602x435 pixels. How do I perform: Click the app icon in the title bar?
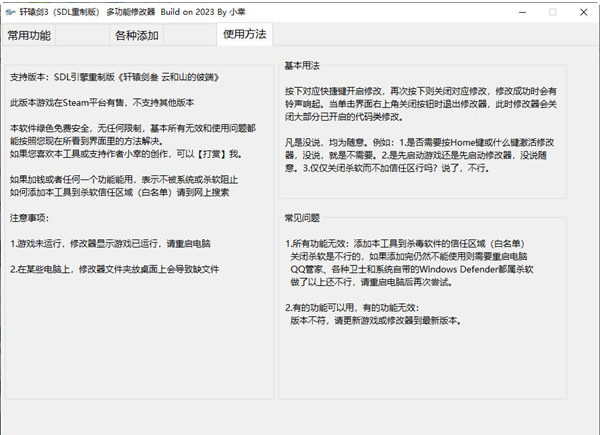pyautogui.click(x=10, y=12)
